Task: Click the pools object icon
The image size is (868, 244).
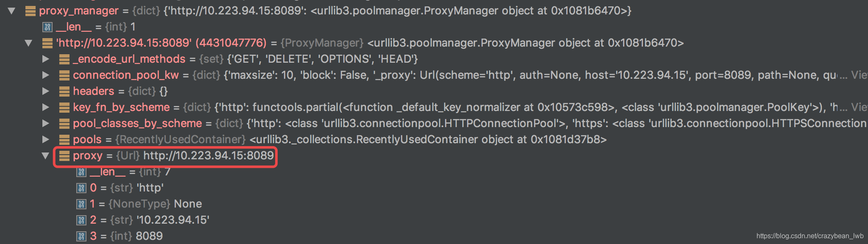Action: pos(64,139)
